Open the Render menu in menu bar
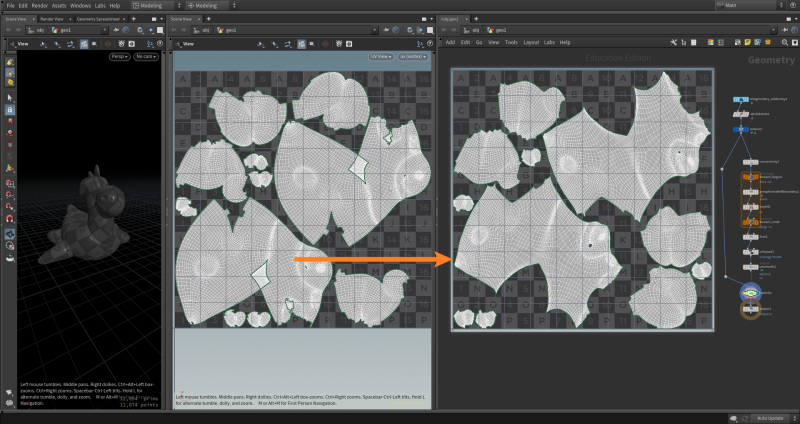This screenshot has width=800, height=424. (x=39, y=6)
